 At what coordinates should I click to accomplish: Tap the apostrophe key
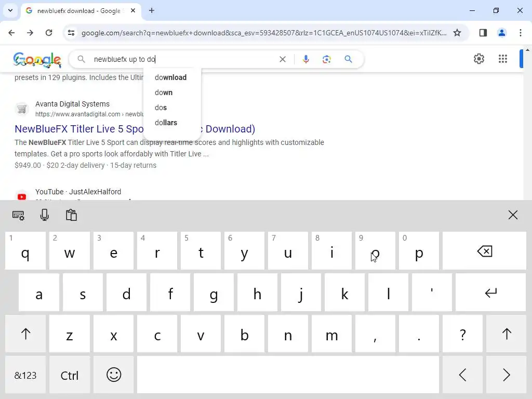[432, 292]
